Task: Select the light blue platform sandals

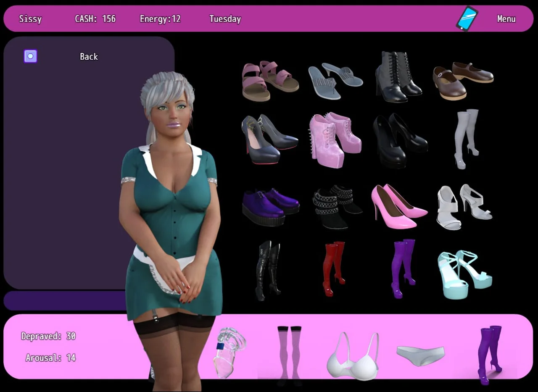Action: (464, 275)
